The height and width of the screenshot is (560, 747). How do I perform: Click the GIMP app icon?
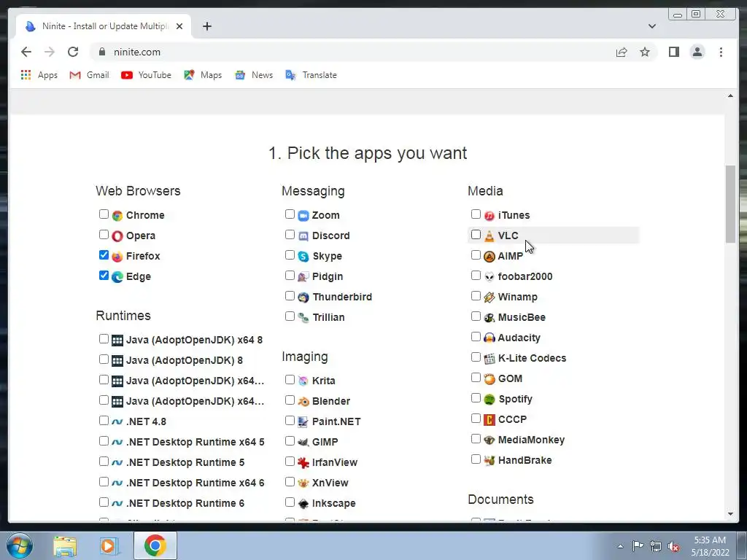click(x=303, y=443)
